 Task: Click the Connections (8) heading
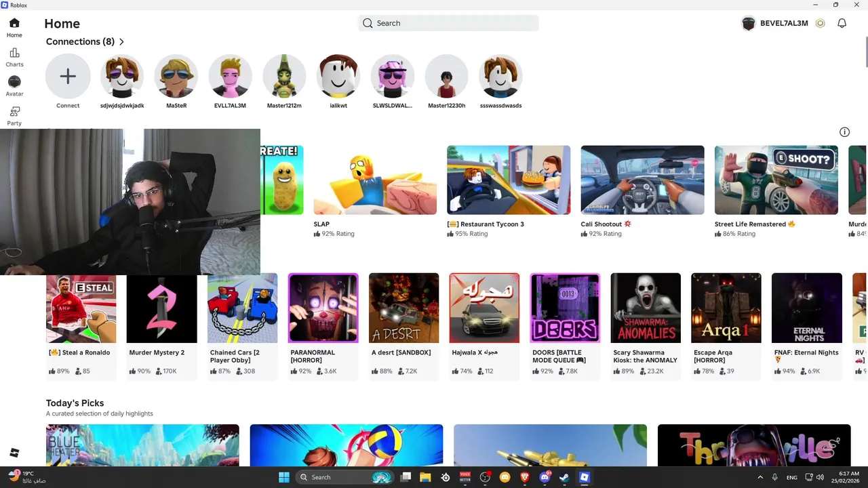(x=80, y=42)
